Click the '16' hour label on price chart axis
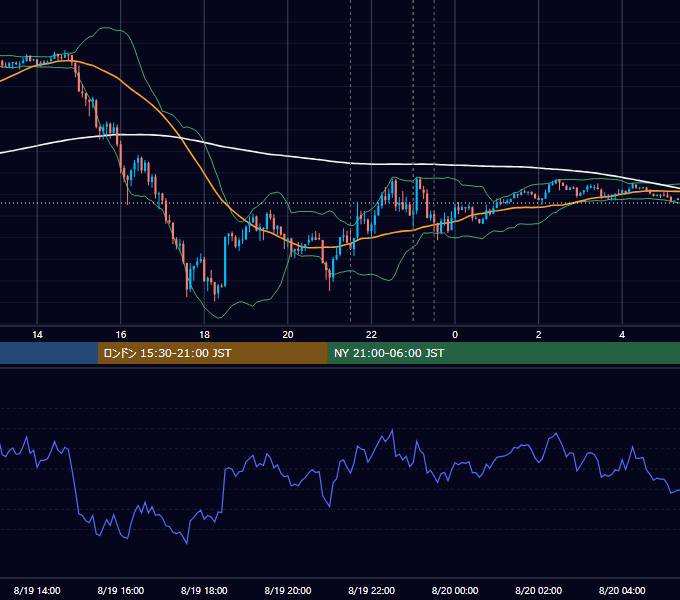This screenshot has width=680, height=600. pos(121,335)
